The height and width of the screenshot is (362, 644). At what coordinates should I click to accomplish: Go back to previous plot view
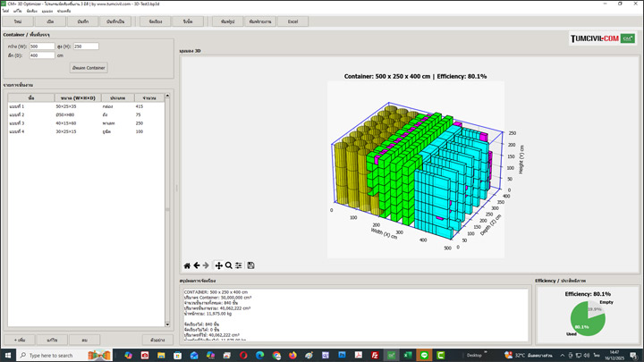coord(197,265)
